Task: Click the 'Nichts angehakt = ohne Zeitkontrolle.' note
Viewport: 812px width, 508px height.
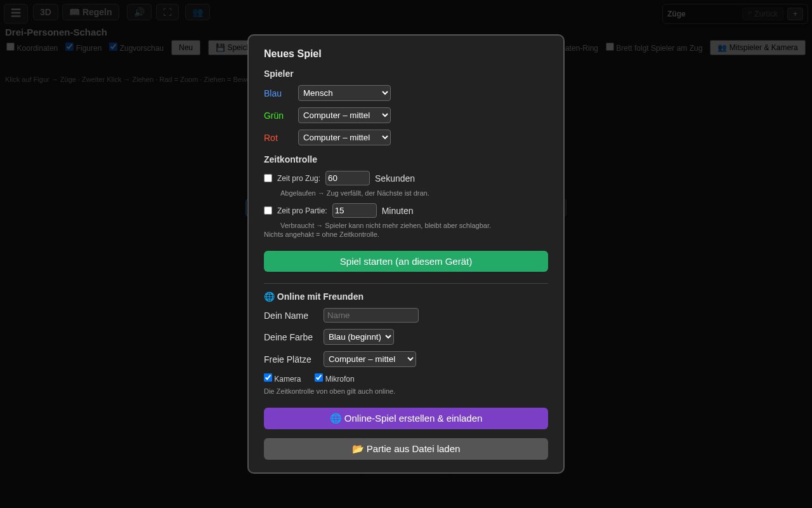Action: click(x=322, y=234)
